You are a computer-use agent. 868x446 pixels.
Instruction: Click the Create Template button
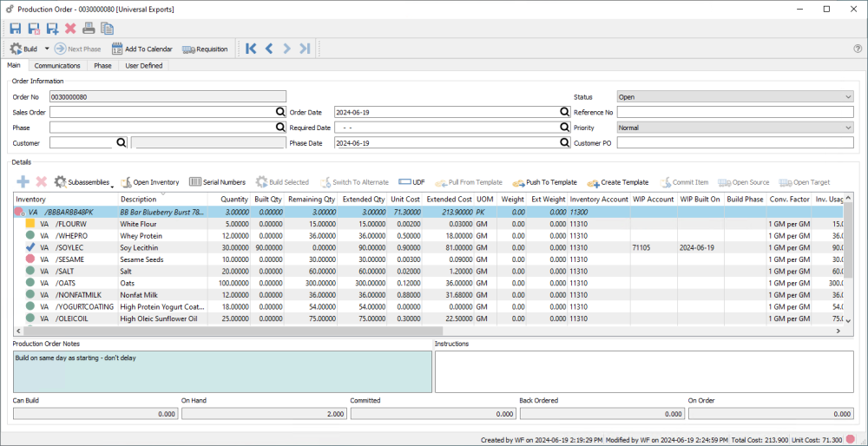[x=617, y=182]
